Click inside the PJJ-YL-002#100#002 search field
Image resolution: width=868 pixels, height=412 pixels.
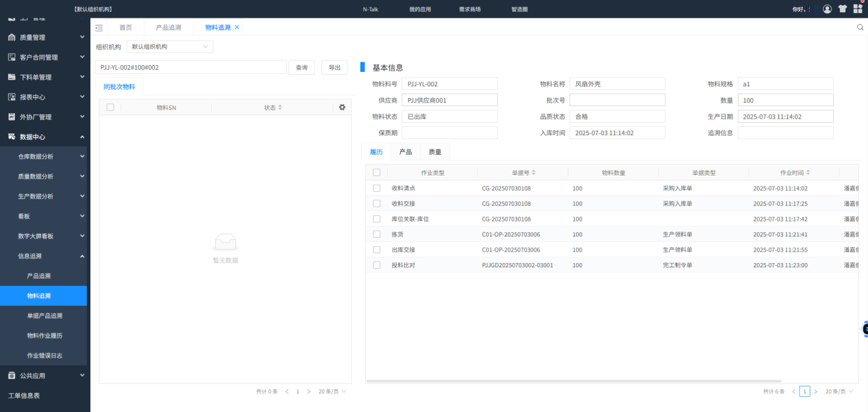[192, 66]
